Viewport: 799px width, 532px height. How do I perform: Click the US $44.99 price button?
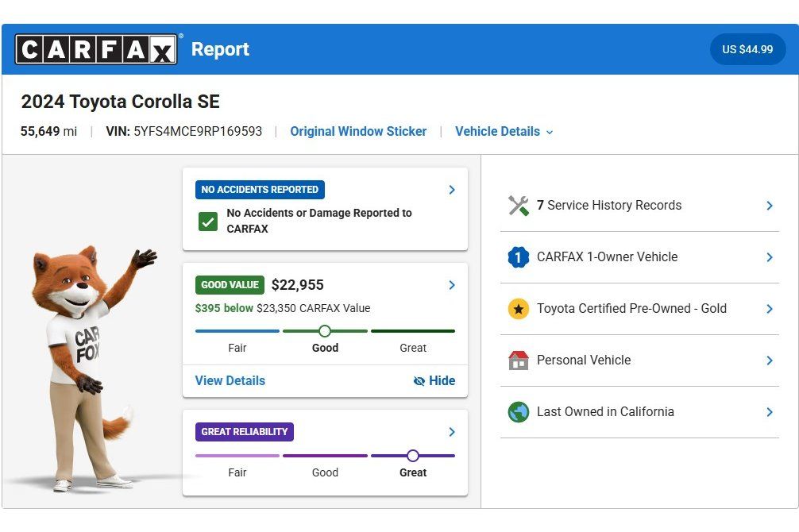point(747,49)
